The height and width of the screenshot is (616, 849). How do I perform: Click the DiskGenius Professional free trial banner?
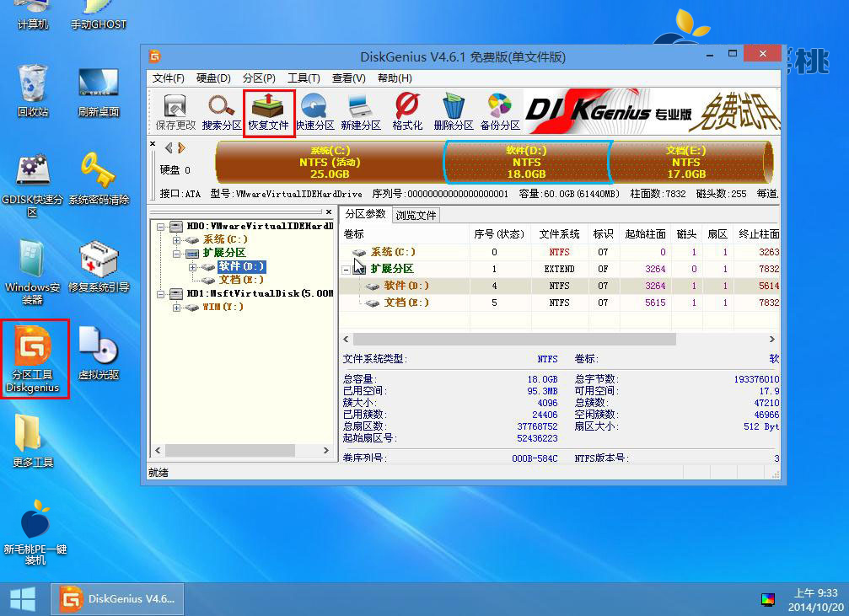652,112
